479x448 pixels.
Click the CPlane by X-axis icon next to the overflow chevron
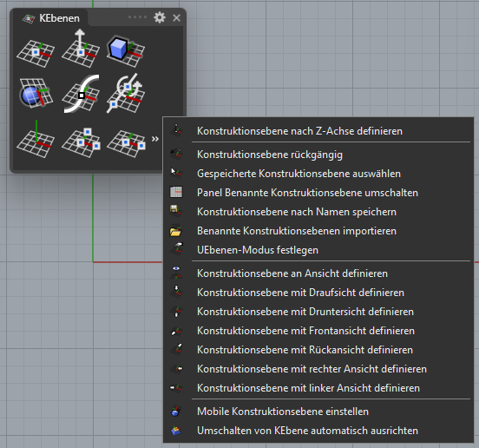click(126, 143)
